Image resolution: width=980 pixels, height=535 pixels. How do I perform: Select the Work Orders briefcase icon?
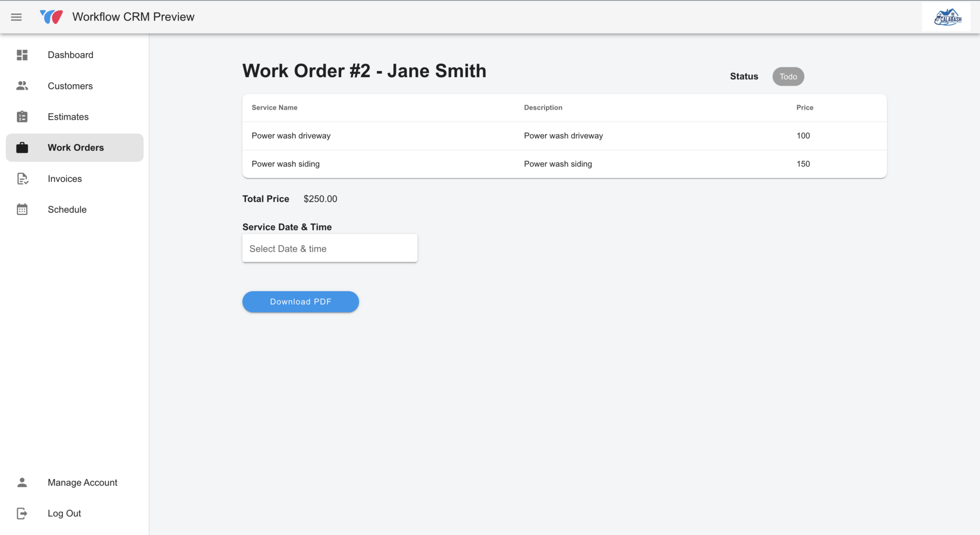coord(22,148)
